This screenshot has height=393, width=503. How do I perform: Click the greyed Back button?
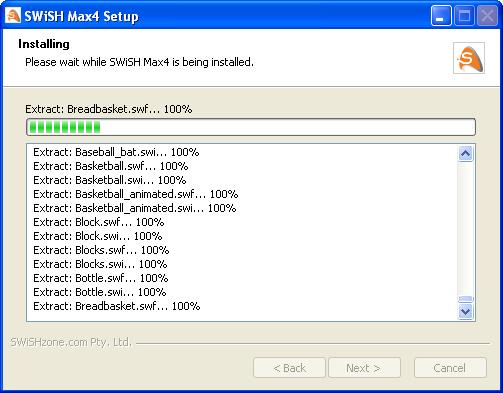pyautogui.click(x=289, y=368)
